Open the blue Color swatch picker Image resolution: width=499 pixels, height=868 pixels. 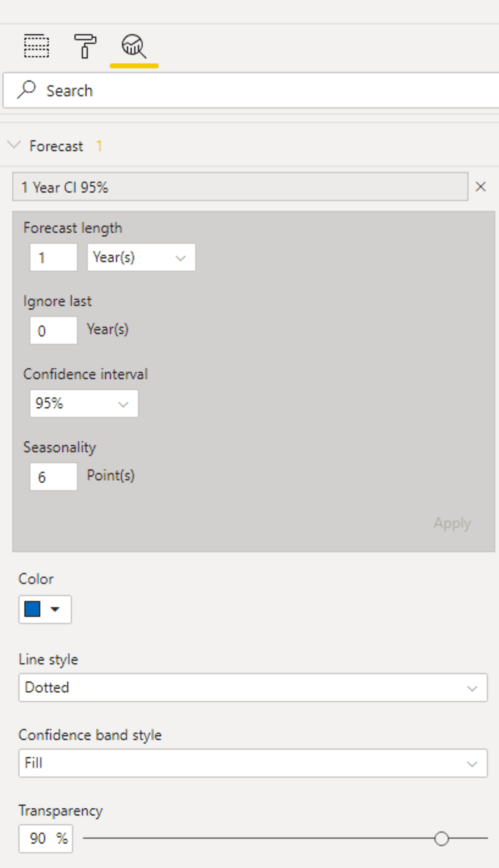coord(45,610)
